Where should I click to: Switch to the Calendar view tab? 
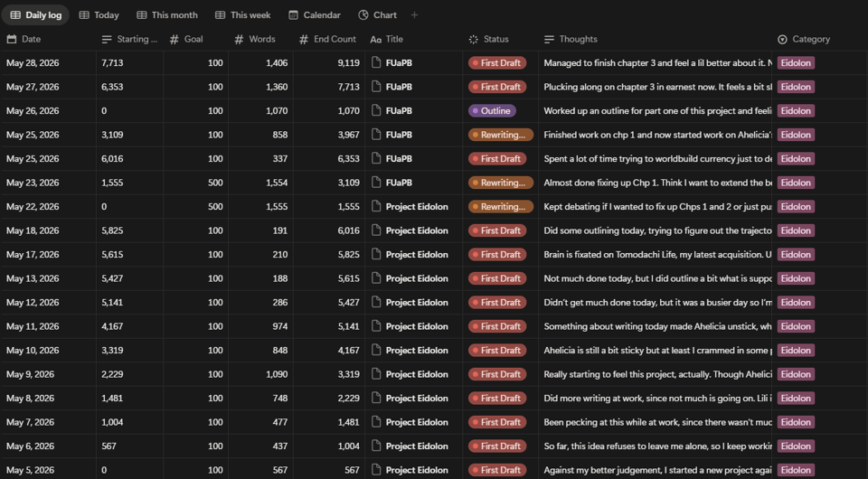[315, 15]
